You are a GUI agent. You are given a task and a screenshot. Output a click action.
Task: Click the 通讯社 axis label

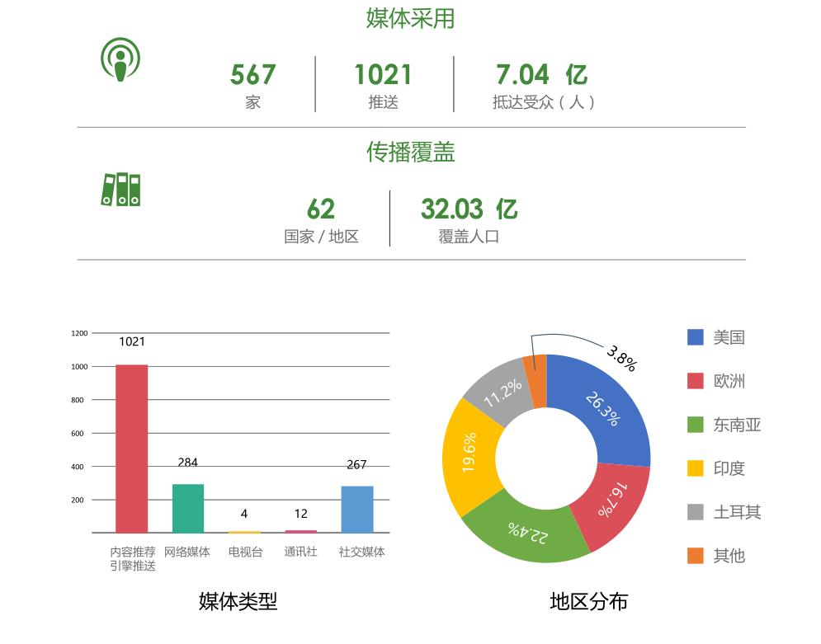tap(300, 552)
